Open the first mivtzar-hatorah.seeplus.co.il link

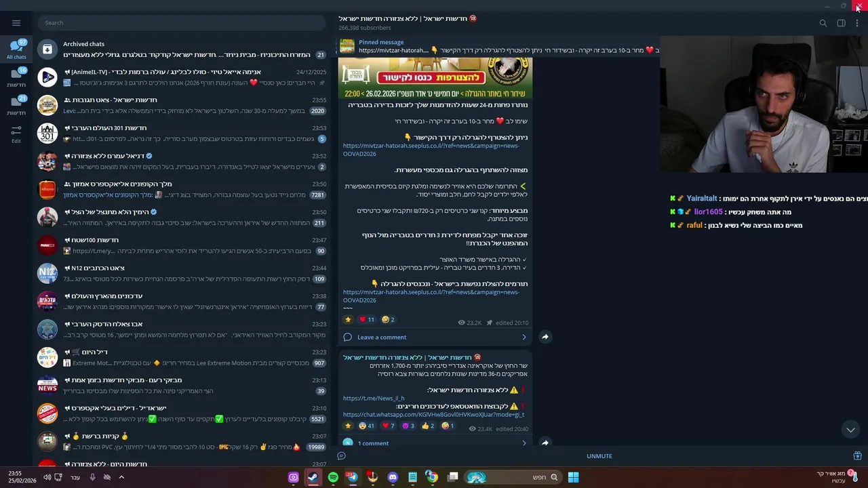click(431, 150)
